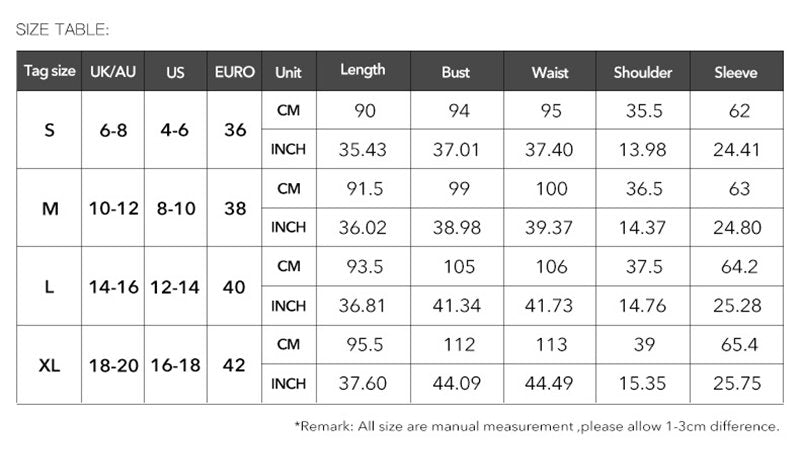Click the 35.43 inch length value

[363, 150]
